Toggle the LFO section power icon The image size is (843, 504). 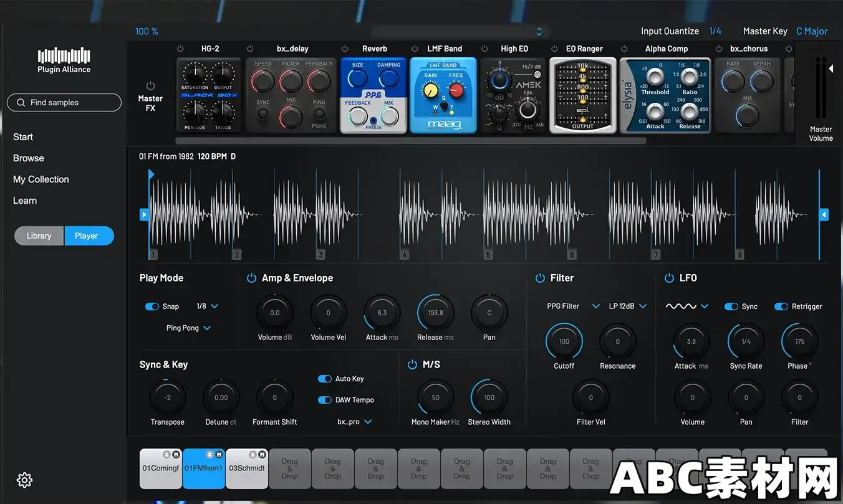pos(669,278)
